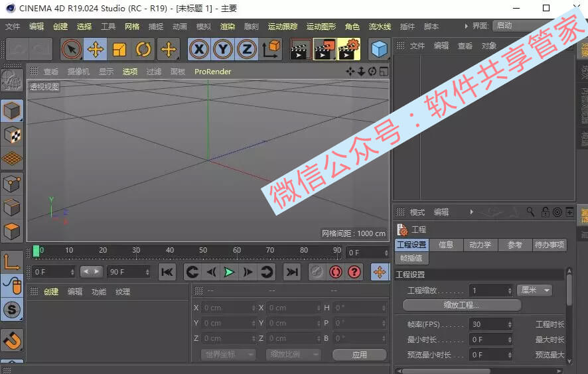Viewport: 588px width, 374px height.
Task: Toggle Y axis lock
Action: point(223,49)
